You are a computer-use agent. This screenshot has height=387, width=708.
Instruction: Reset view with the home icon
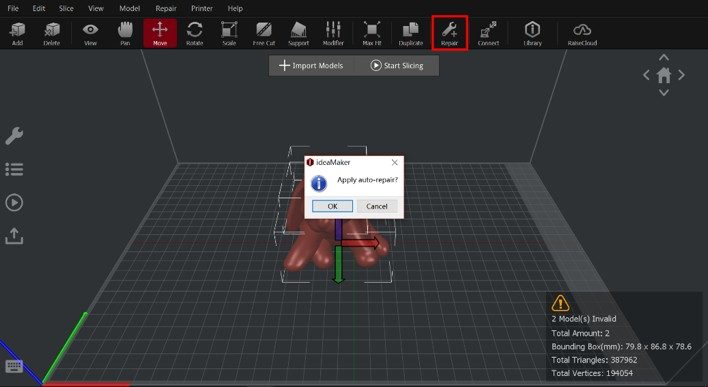(664, 75)
